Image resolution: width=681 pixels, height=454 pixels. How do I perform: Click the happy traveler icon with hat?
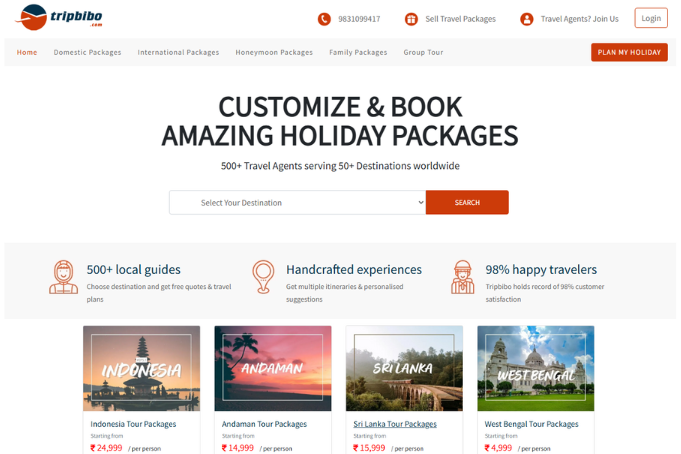click(x=463, y=277)
